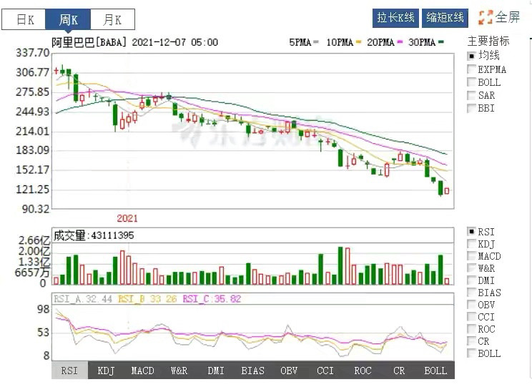Open fullscreen mode with the 全屏 icon
The width and height of the screenshot is (532, 392).
pyautogui.click(x=486, y=17)
